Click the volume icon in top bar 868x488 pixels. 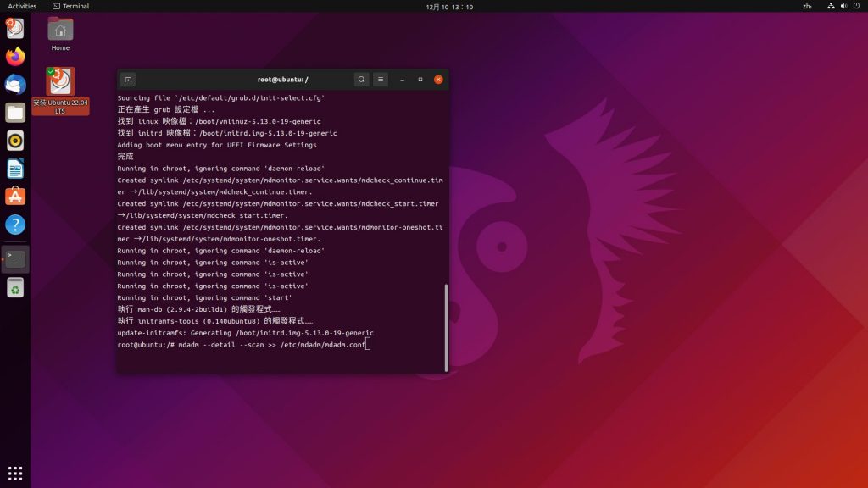tap(843, 6)
